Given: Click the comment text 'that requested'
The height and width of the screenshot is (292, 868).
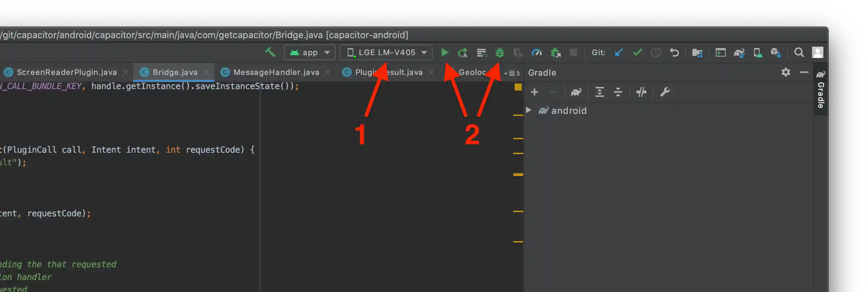Looking at the screenshot, I should tap(81, 264).
